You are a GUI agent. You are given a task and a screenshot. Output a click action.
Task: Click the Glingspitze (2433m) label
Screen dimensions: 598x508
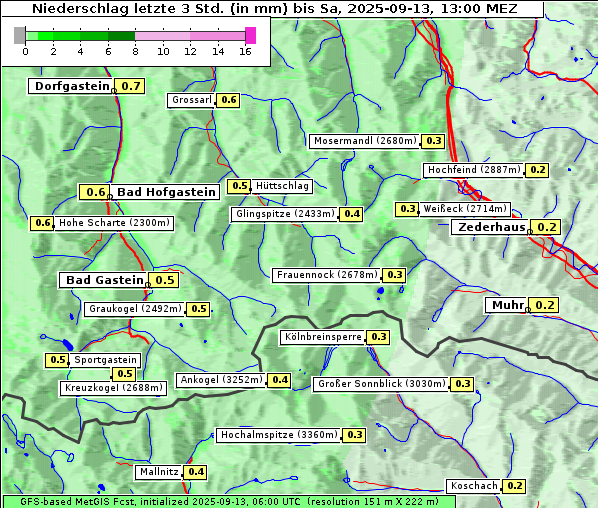[x=285, y=214]
